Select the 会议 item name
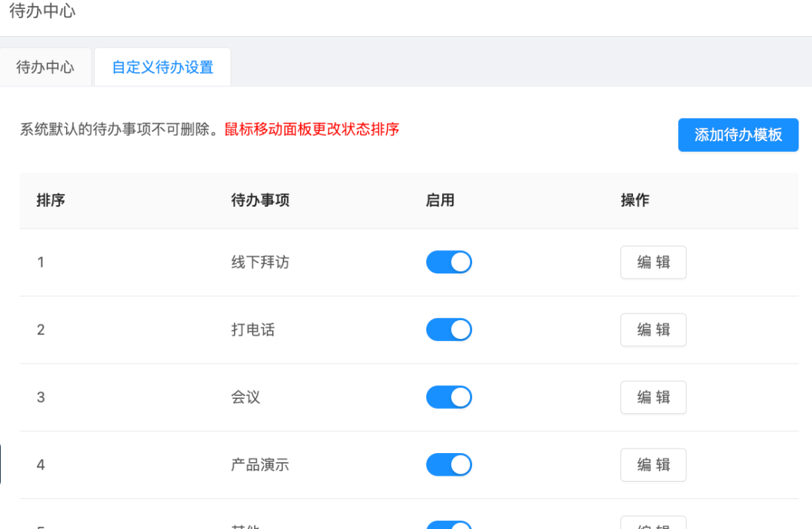The height and width of the screenshot is (529, 812). (x=246, y=398)
